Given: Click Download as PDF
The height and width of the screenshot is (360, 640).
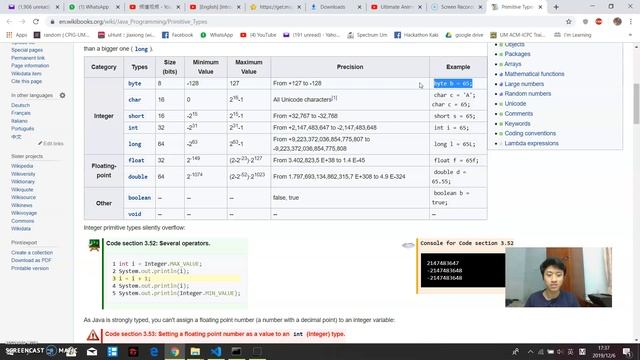Looking at the screenshot, I should [x=31, y=260].
